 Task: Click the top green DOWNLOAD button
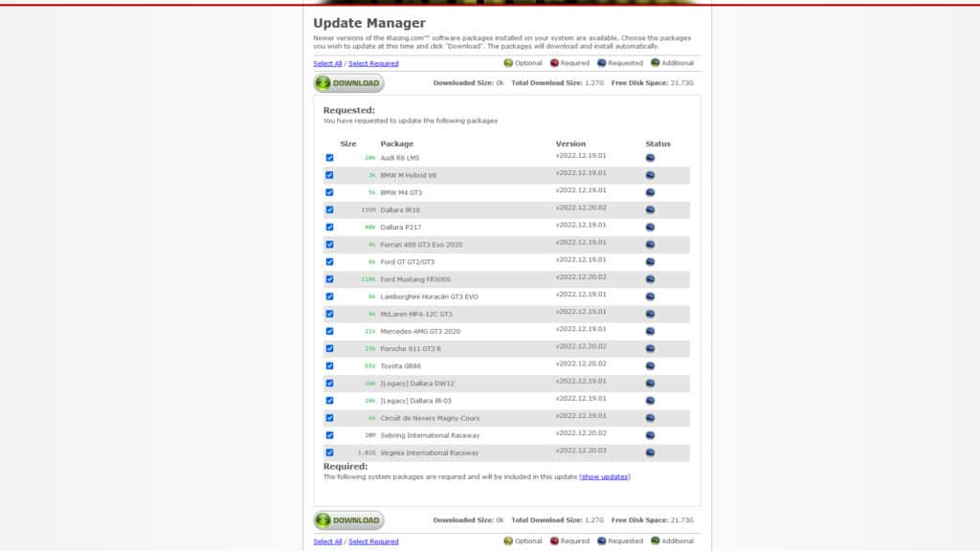tap(348, 83)
